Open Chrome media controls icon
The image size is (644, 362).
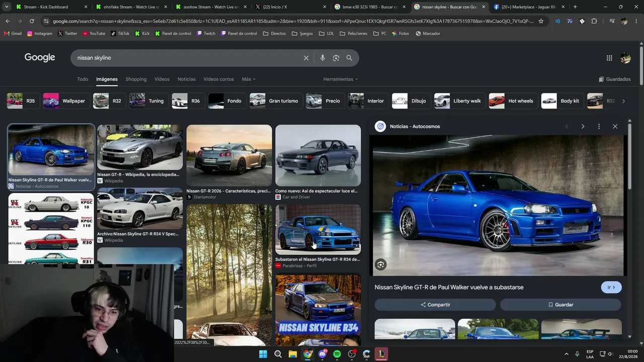coord(612,21)
